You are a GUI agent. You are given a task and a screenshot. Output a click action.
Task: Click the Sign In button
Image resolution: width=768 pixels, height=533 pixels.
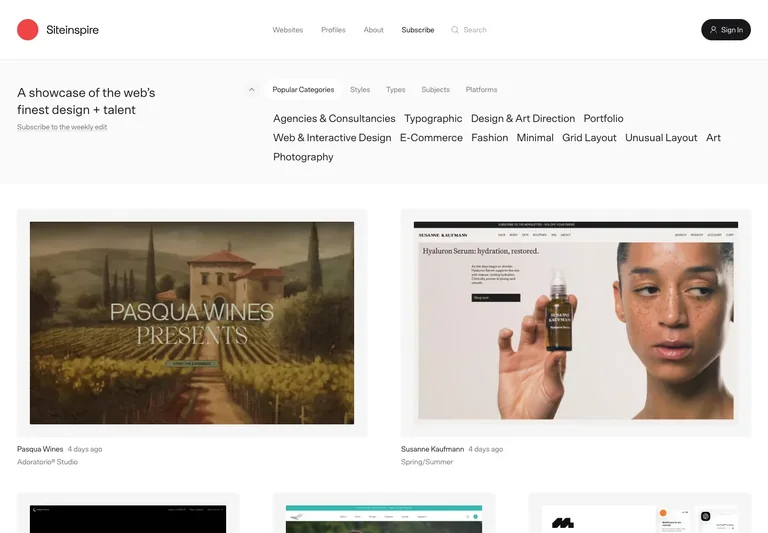click(x=726, y=30)
